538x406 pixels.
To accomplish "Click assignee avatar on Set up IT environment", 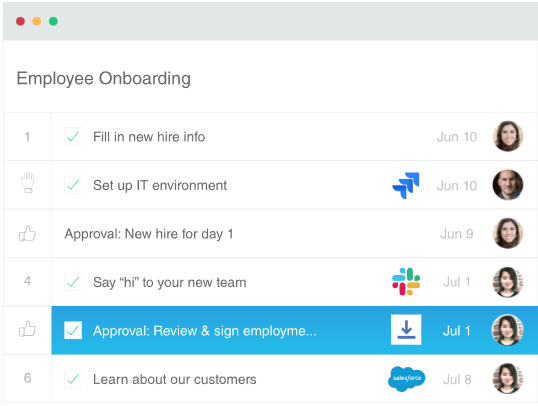I will point(508,185).
